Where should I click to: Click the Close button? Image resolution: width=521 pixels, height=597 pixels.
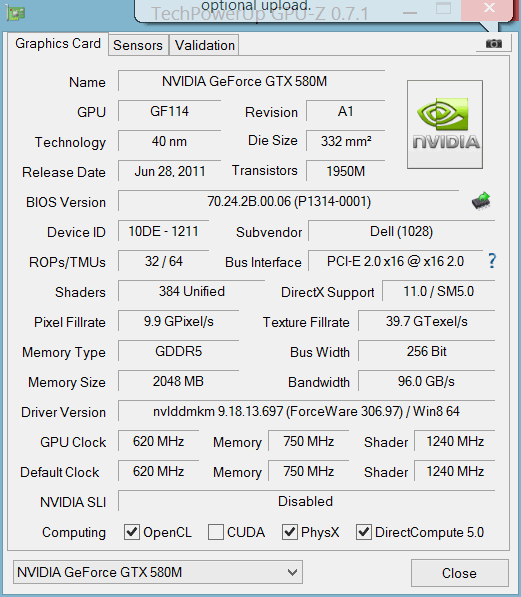coord(460,573)
